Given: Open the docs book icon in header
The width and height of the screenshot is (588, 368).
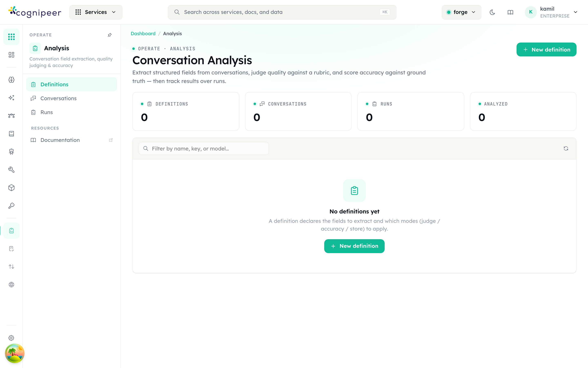Looking at the screenshot, I should pyautogui.click(x=510, y=12).
